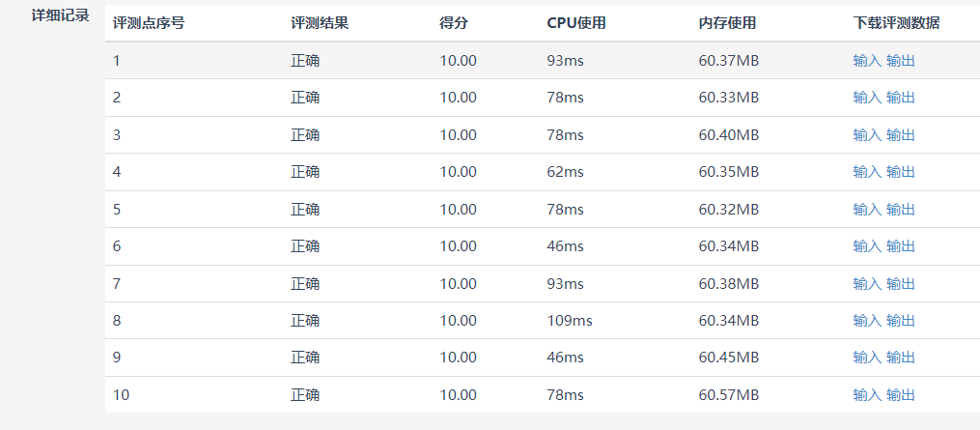
Task: Download test point 9 output data
Action: (901, 358)
